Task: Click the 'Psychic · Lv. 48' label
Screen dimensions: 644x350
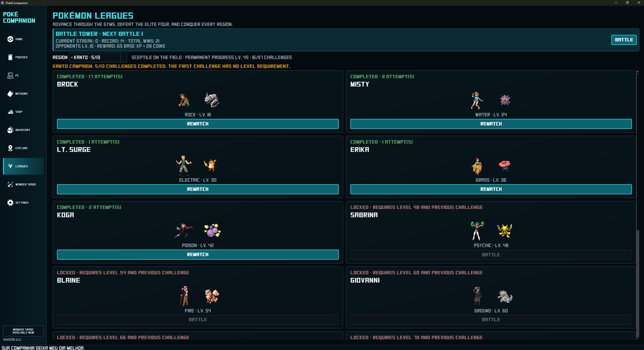Action: [491, 246]
